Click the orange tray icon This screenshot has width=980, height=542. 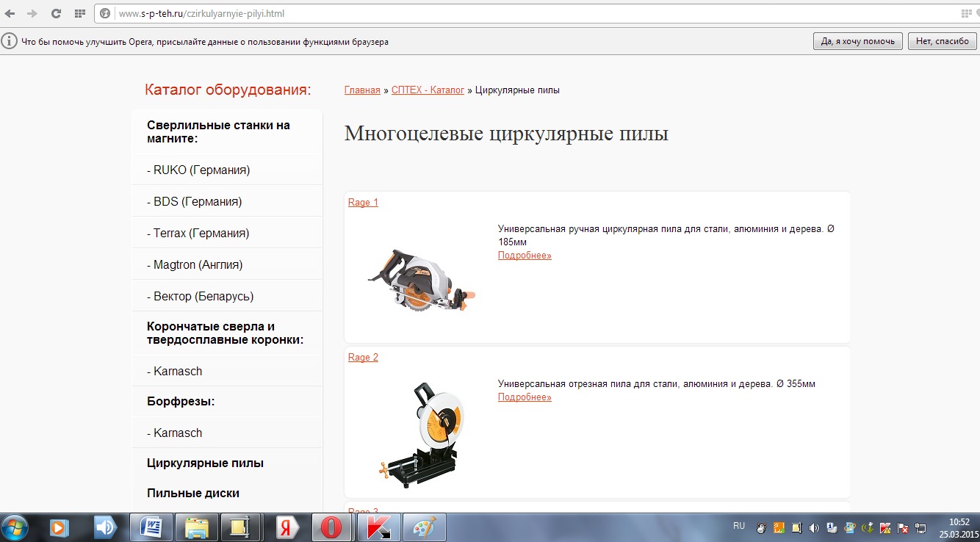779,527
